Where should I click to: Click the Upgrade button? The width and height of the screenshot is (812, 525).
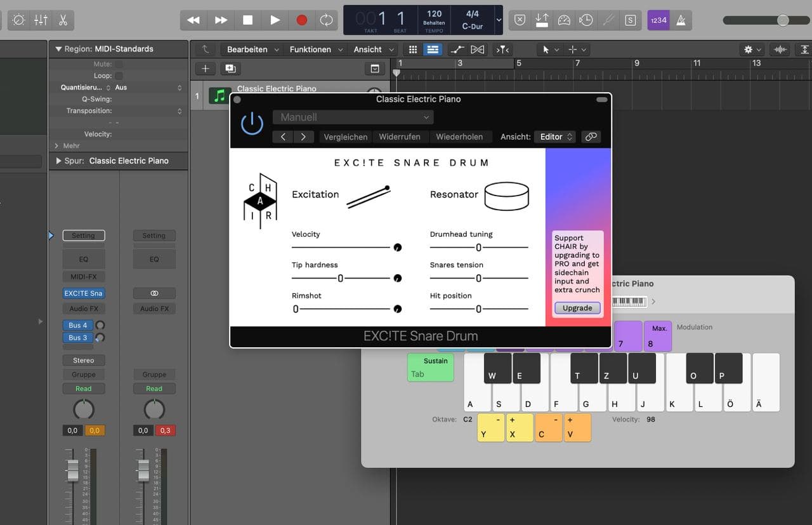(x=577, y=308)
